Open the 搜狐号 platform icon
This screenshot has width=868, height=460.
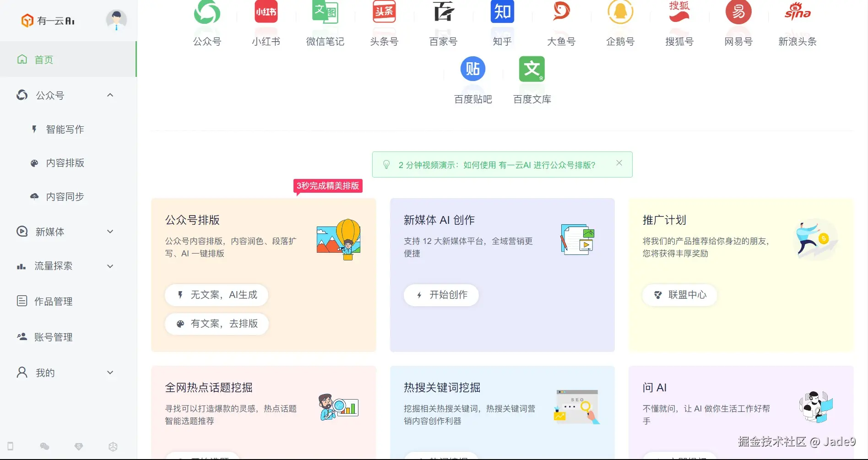pyautogui.click(x=679, y=11)
